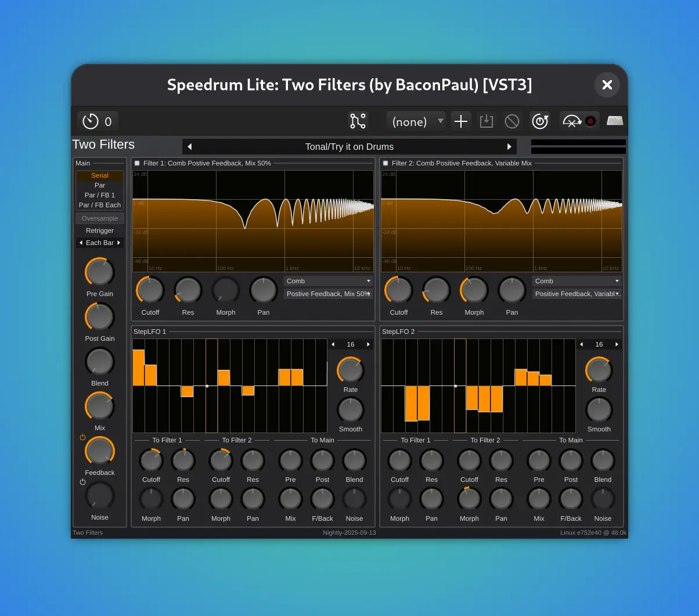Open the on-screen keyboard icon
The width and height of the screenshot is (699, 616).
[x=615, y=121]
